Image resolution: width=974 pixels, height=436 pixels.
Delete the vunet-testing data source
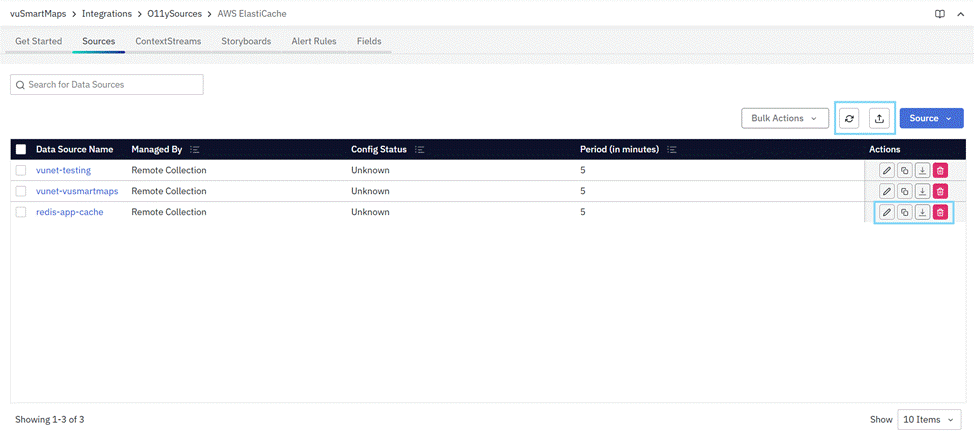[940, 170]
